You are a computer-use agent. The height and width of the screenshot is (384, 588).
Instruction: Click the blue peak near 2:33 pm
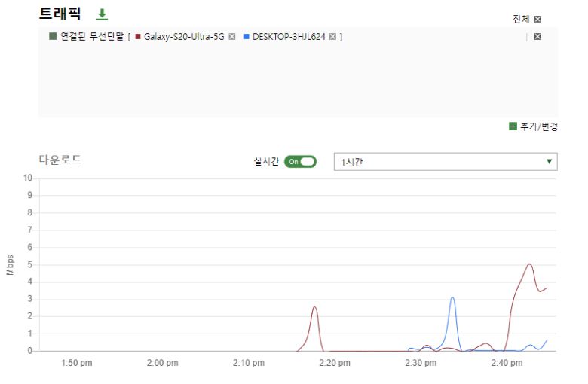pos(452,298)
